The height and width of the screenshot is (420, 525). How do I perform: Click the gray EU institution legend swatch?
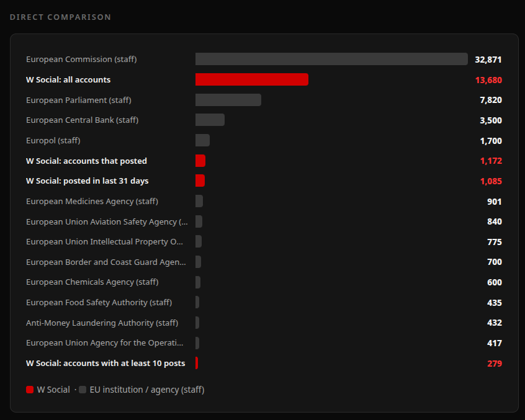pos(83,390)
